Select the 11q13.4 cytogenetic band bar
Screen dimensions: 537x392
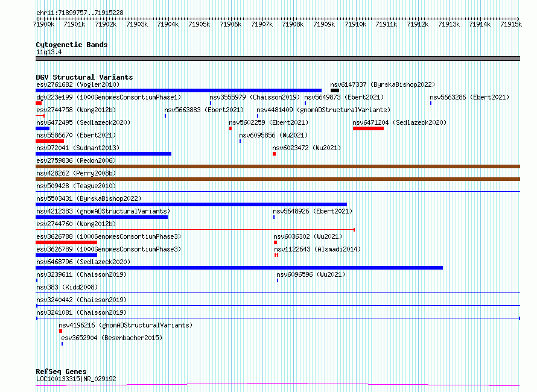tap(278, 58)
